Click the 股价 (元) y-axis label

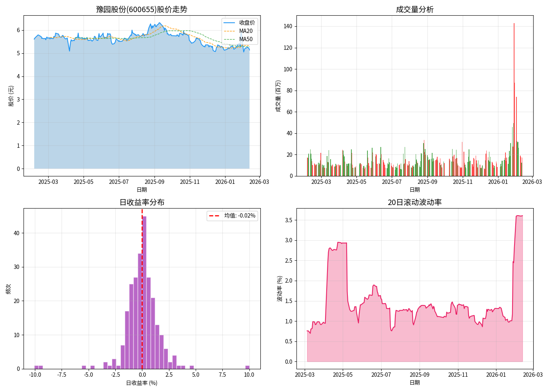pos(11,96)
